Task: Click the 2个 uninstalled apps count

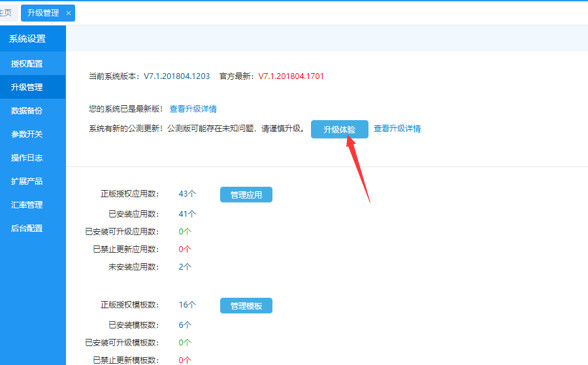Action: click(185, 267)
